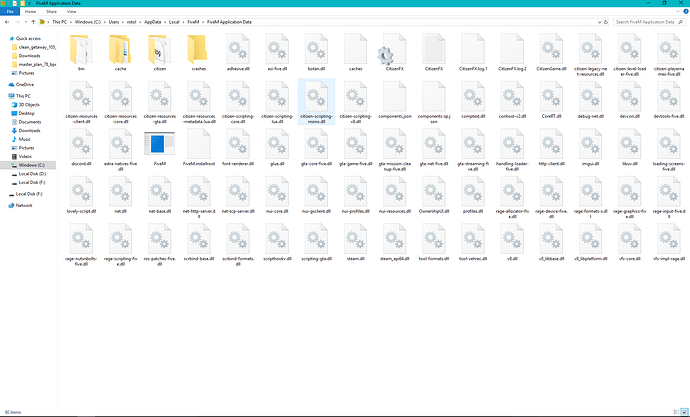Select the CitizenFX.log.2 file
The width and height of the screenshot is (690, 417).
pos(512,53)
